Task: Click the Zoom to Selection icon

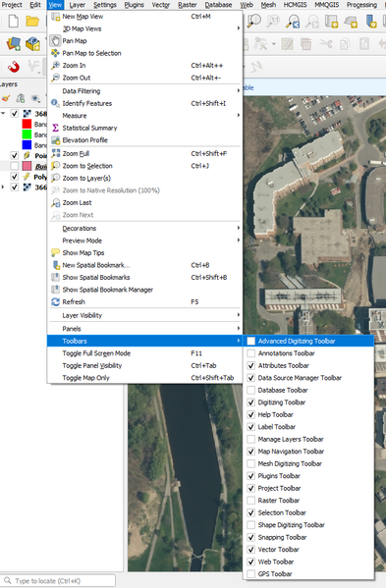Action: 55,166
